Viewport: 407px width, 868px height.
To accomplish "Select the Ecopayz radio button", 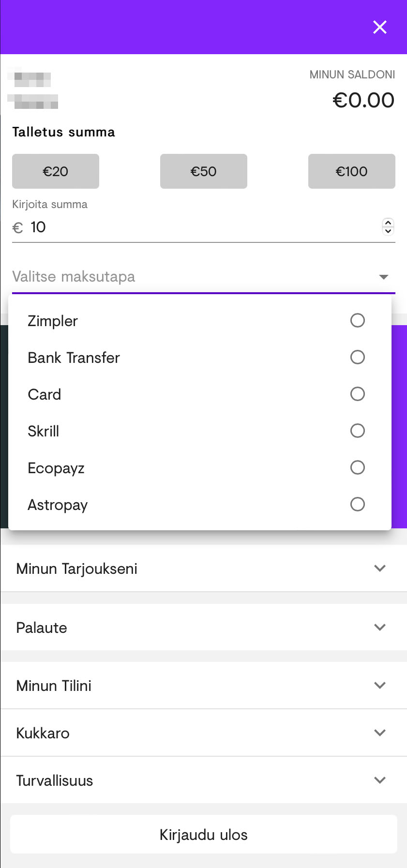I will pyautogui.click(x=357, y=467).
